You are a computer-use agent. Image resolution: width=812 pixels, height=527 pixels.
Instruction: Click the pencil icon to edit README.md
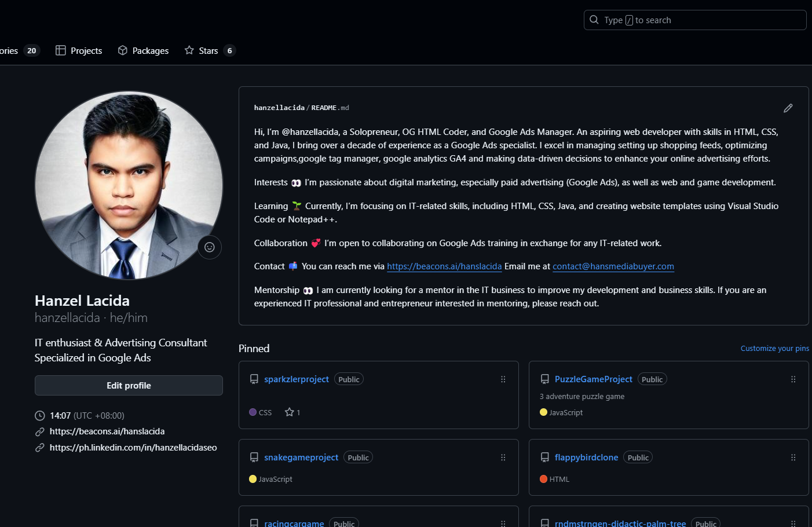[788, 108]
